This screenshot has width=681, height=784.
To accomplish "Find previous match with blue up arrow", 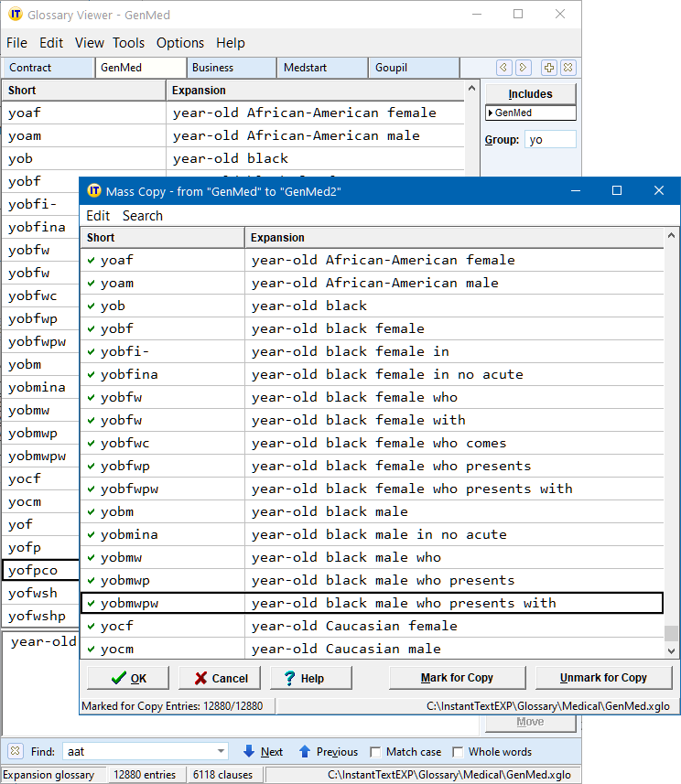I will (305, 752).
